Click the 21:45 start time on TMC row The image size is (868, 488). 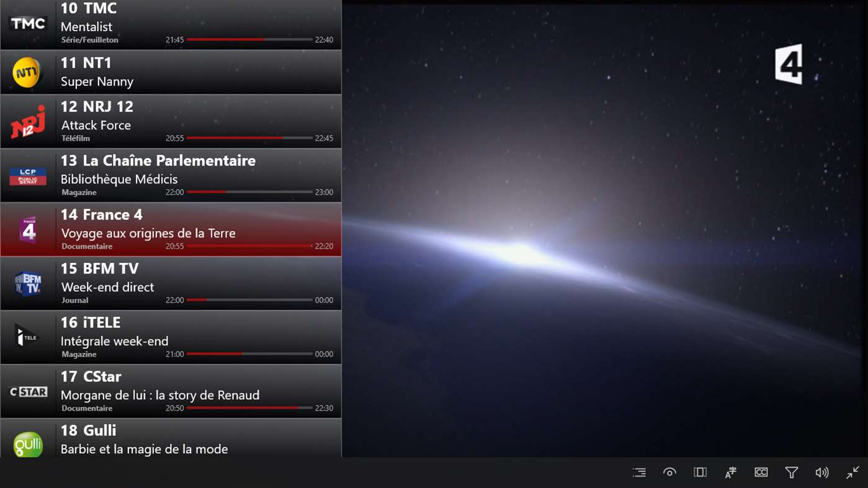[x=175, y=40]
